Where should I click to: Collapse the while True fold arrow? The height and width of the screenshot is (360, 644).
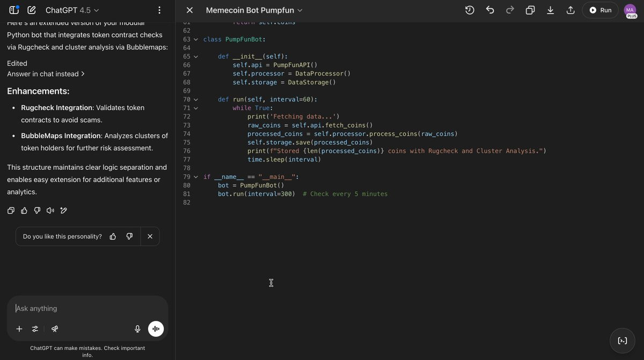pos(196,108)
